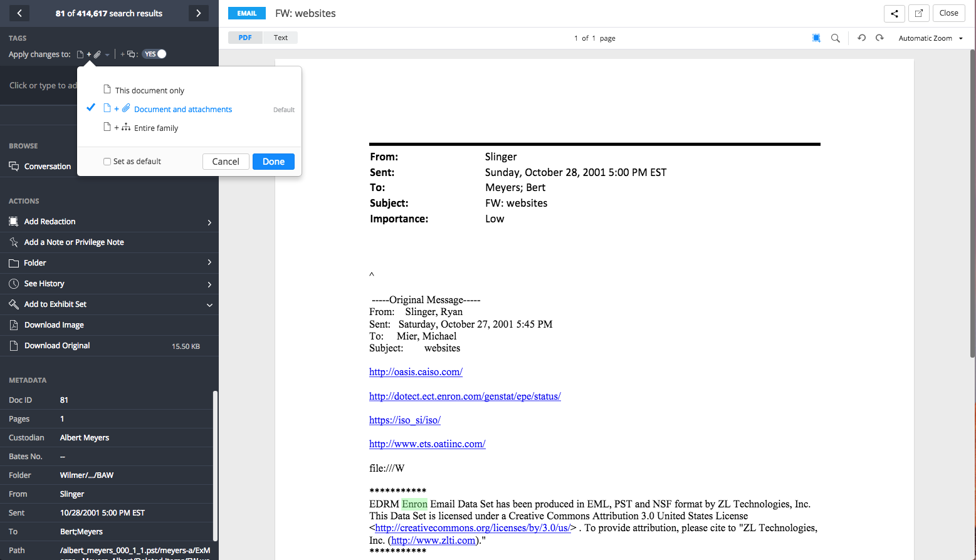The width and height of the screenshot is (976, 560).
Task: Open the creativecommons.org license link
Action: coord(473,528)
